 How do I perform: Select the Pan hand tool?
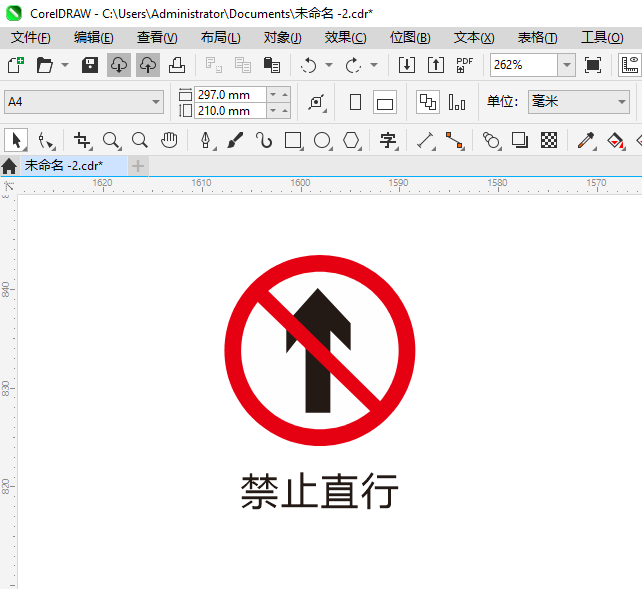169,140
